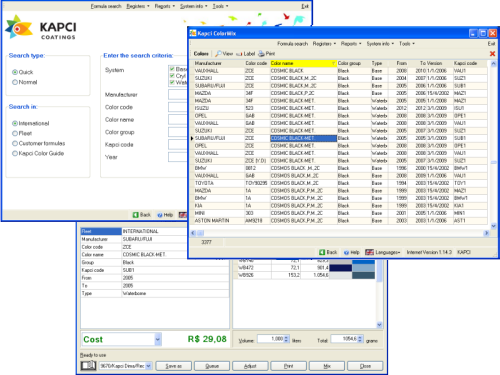Select Customer formulas search option
The width and height of the screenshot is (500, 375).
15,143
